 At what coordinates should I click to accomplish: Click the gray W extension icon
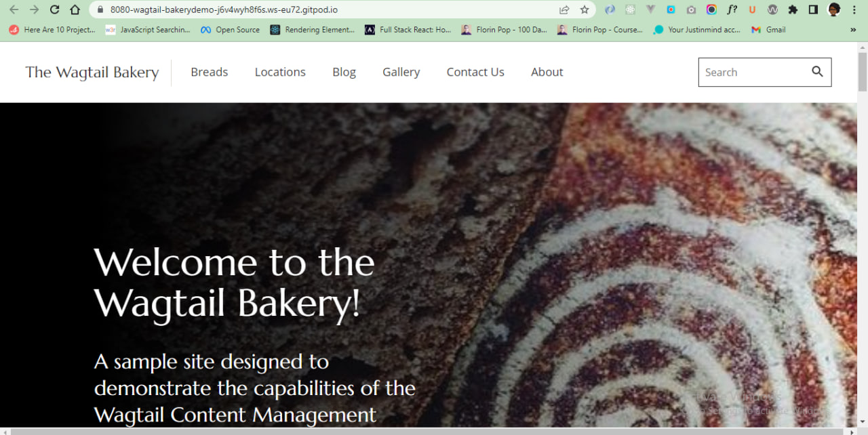point(772,10)
